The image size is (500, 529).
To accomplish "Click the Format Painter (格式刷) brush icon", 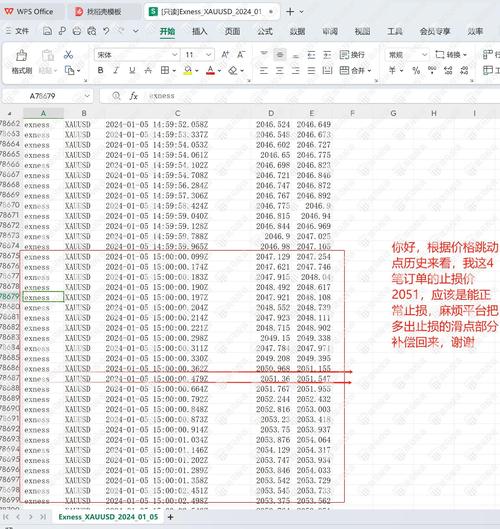I will [x=22, y=56].
